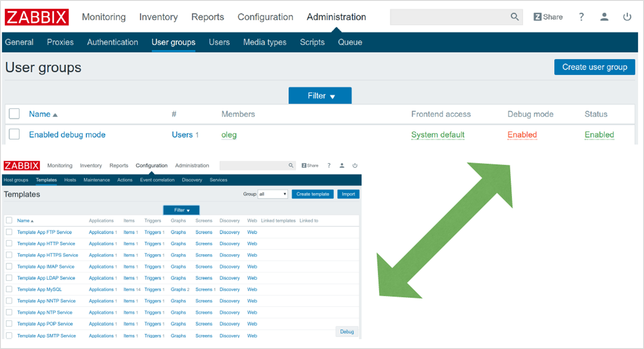Screen dimensions: 644x349
Task: Check the Template App MySQL row
Action: (x=9, y=289)
